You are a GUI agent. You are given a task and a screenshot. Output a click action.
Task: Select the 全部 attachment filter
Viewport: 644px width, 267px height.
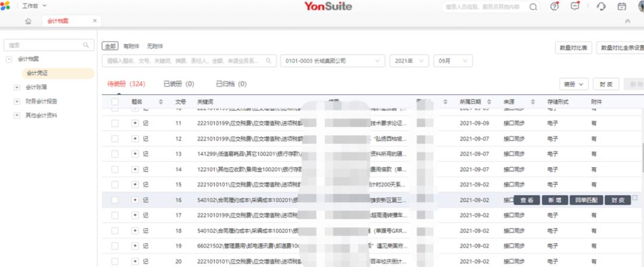(110, 46)
